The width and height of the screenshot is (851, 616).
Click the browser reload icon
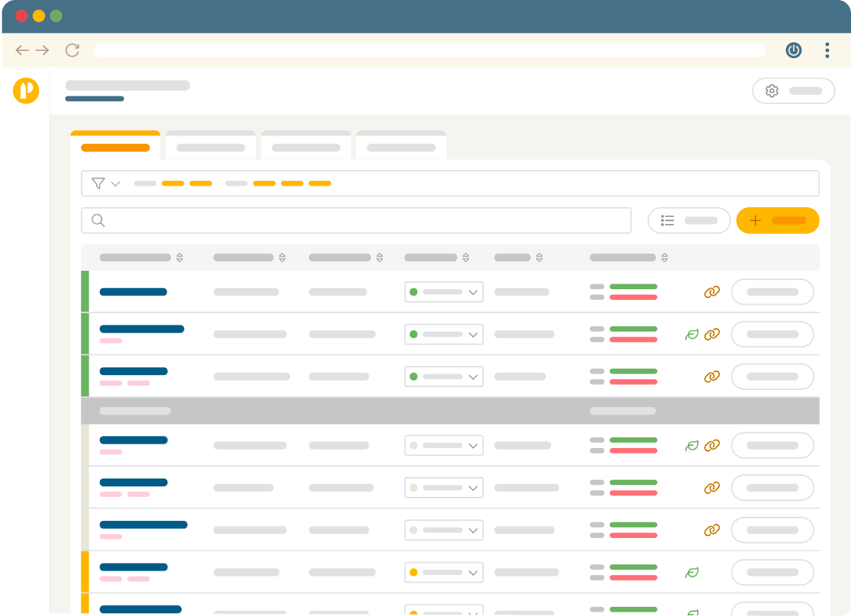pyautogui.click(x=72, y=50)
